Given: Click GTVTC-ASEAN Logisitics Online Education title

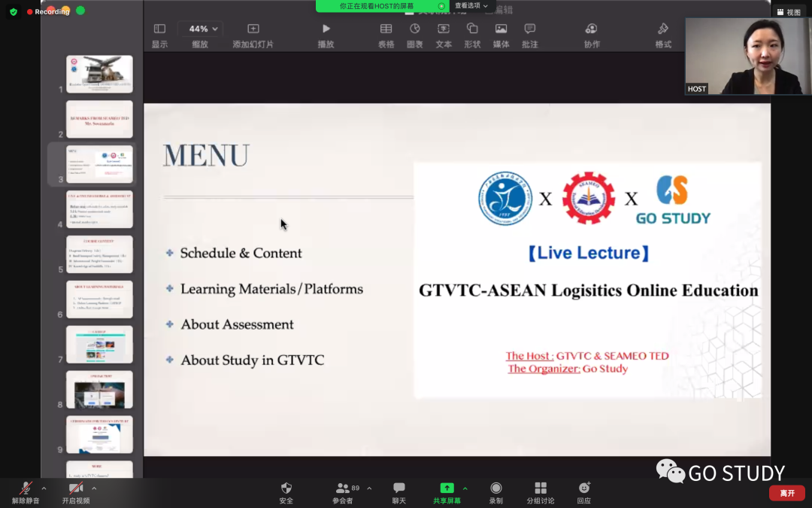Looking at the screenshot, I should coord(588,291).
